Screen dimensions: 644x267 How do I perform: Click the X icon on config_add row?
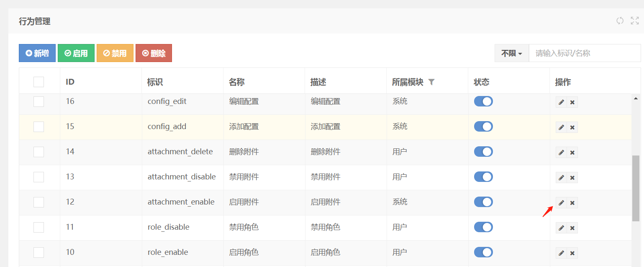point(572,127)
